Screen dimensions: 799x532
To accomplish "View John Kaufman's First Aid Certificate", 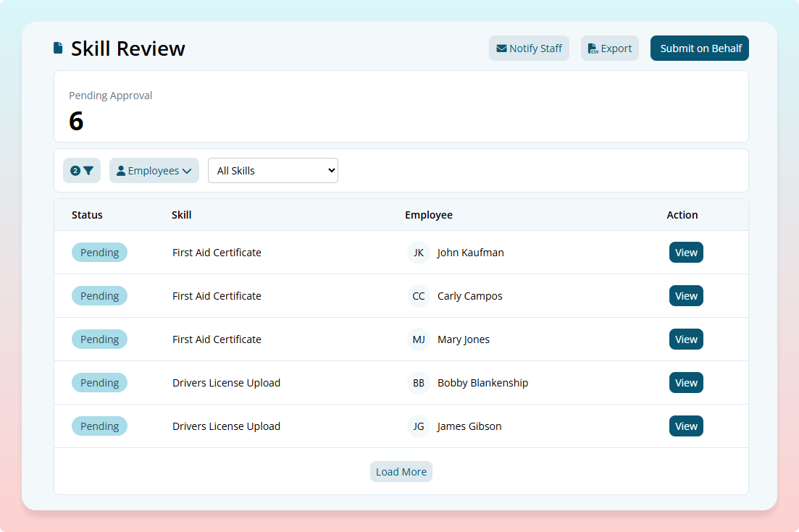I will [686, 252].
